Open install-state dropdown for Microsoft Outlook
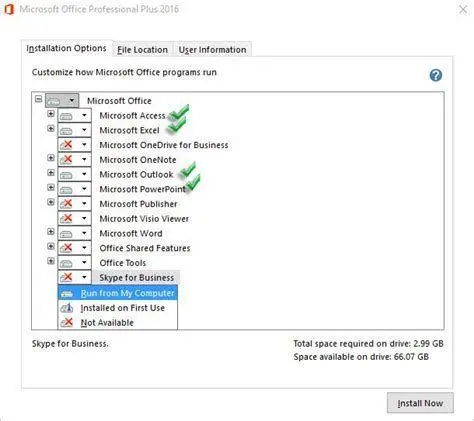This screenshot has width=474, height=421. click(74, 174)
